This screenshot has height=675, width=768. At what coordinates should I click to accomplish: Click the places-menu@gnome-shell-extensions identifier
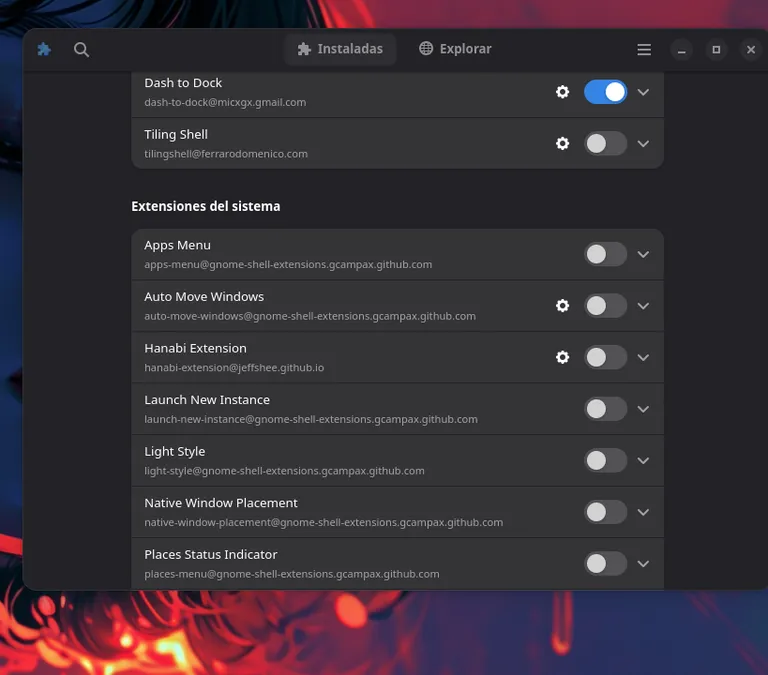[291, 574]
